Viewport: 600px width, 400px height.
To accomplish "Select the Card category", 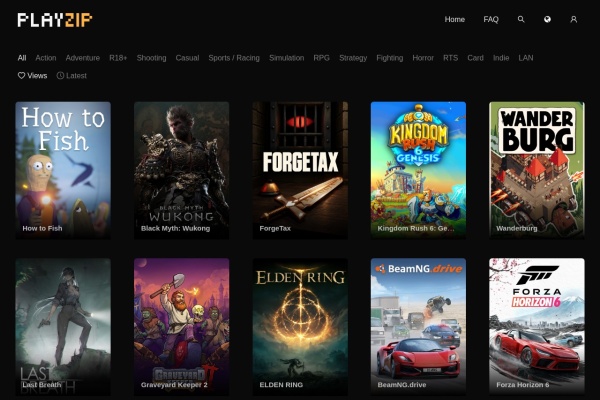I will click(475, 58).
